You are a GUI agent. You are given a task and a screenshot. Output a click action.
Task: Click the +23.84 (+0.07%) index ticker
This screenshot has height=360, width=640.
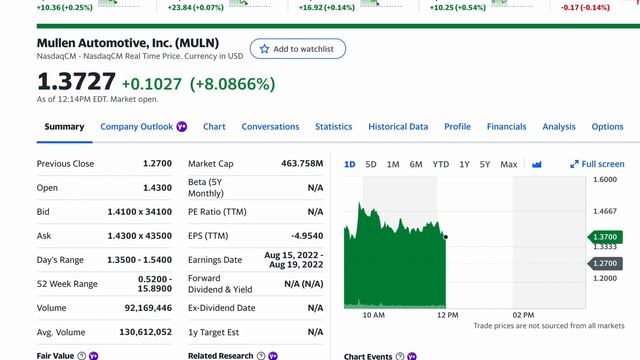coord(196,7)
